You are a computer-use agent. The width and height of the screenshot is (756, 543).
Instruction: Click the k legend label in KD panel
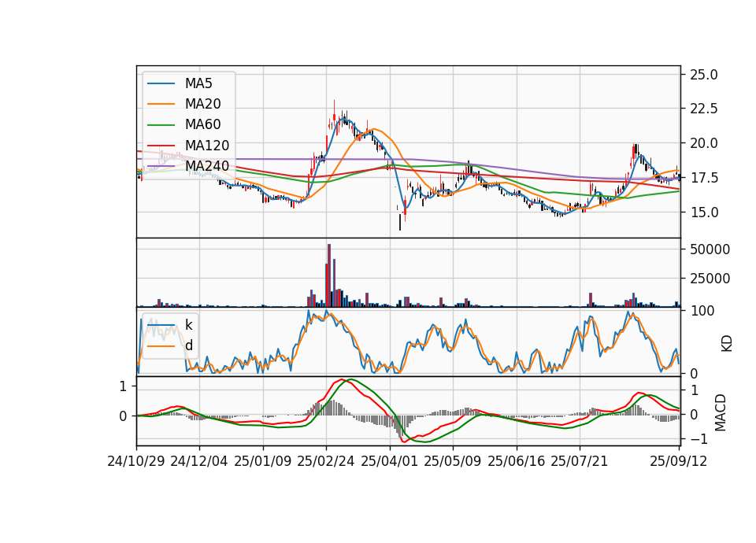tap(189, 325)
